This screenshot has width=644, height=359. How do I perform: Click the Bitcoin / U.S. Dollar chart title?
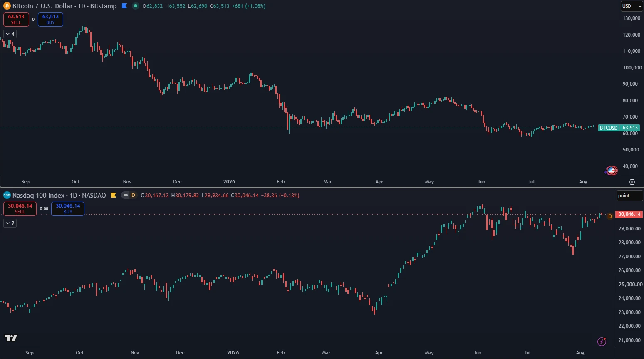coord(64,6)
